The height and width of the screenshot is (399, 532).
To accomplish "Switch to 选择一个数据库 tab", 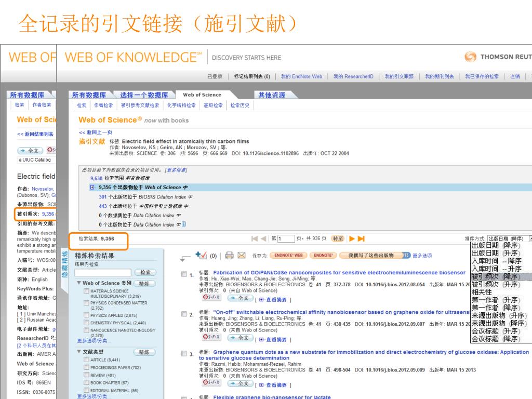I will (x=144, y=95).
